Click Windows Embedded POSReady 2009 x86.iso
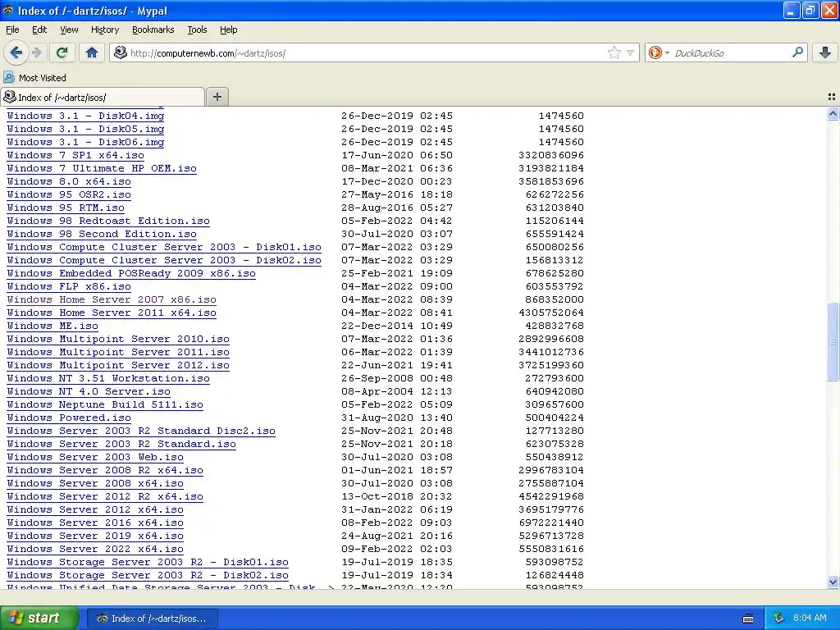Viewport: 840px width, 630px height. click(131, 273)
